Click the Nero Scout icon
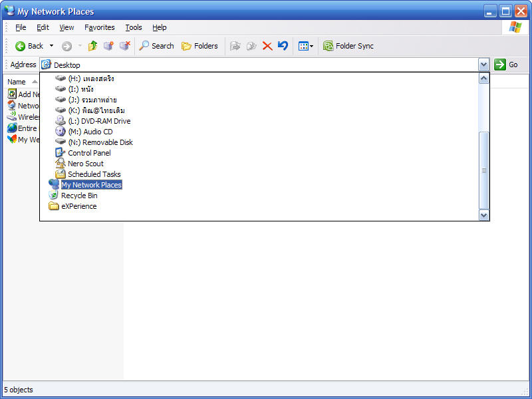The image size is (532, 399). click(x=60, y=163)
